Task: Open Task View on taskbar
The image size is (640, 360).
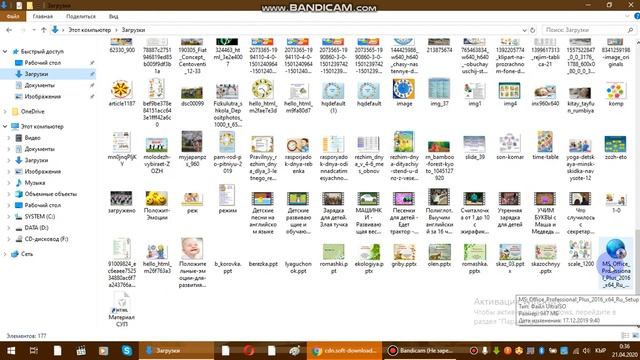Action: coord(34,351)
